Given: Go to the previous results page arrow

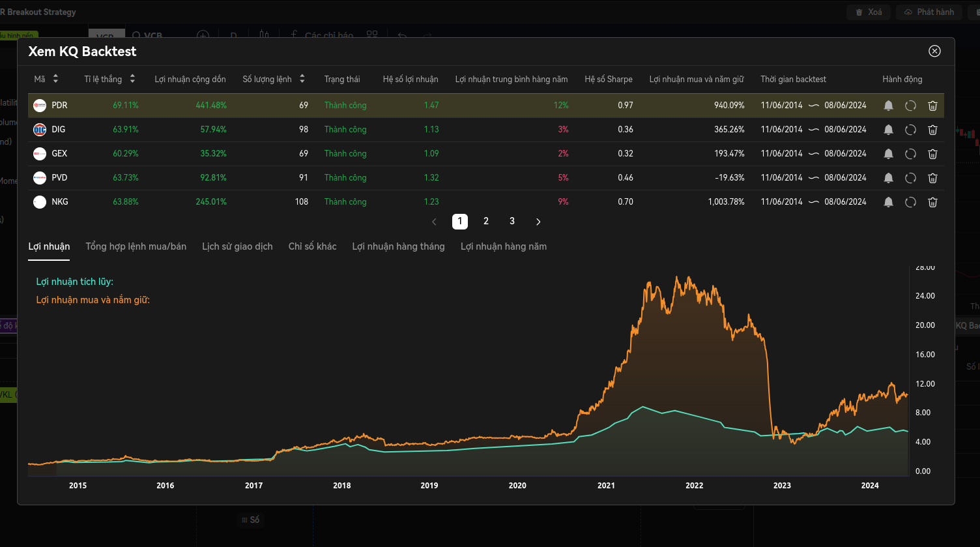Looking at the screenshot, I should (x=434, y=222).
